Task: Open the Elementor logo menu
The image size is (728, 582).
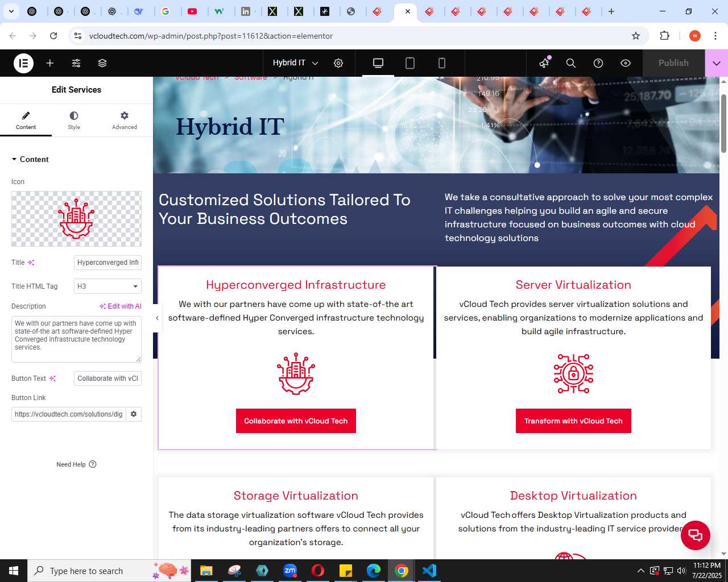Action: [x=24, y=63]
